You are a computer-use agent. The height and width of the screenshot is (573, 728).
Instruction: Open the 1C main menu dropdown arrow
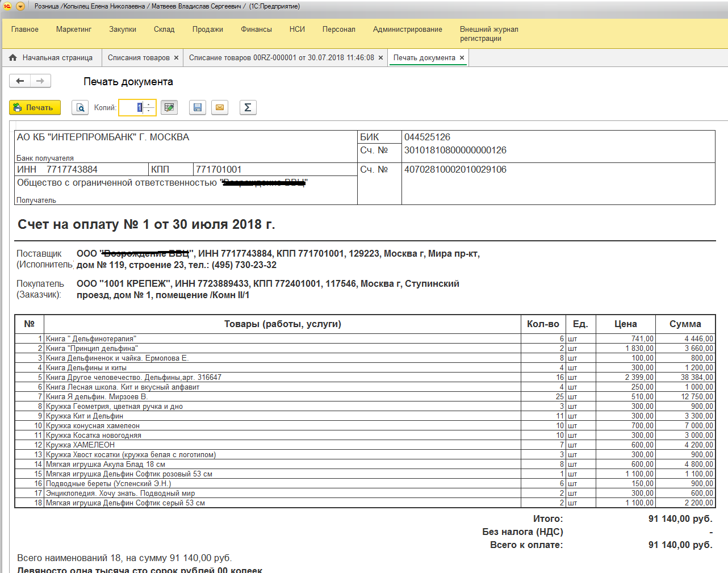[20, 6]
